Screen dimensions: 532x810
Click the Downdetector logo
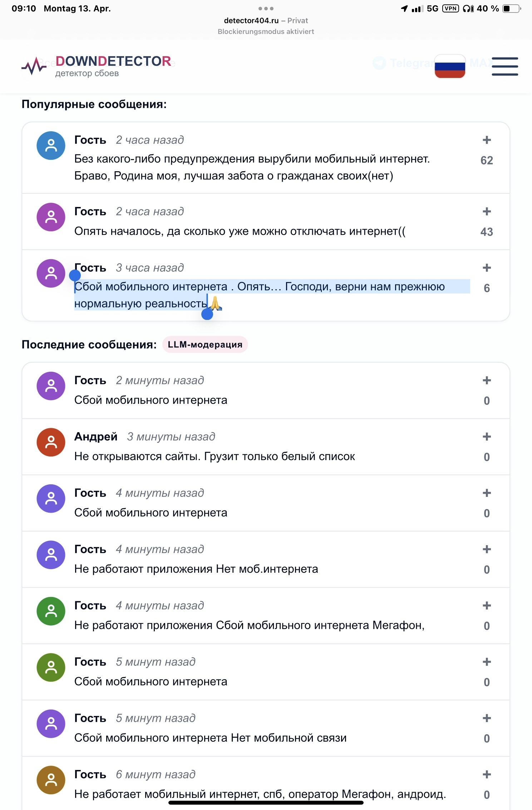[97, 66]
